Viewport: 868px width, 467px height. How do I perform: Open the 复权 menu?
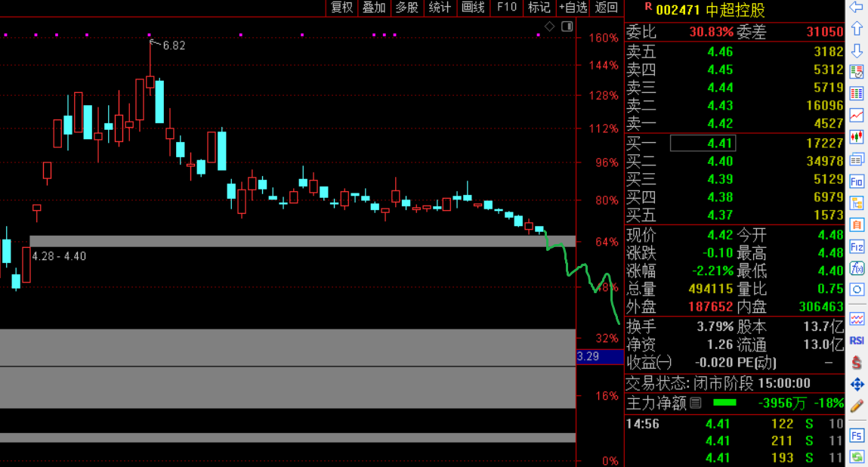click(x=341, y=8)
